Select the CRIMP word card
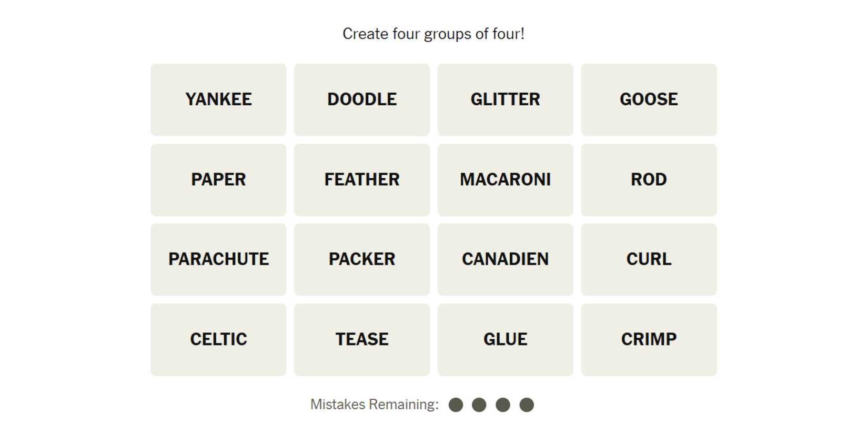The width and height of the screenshot is (868, 434). (x=649, y=339)
